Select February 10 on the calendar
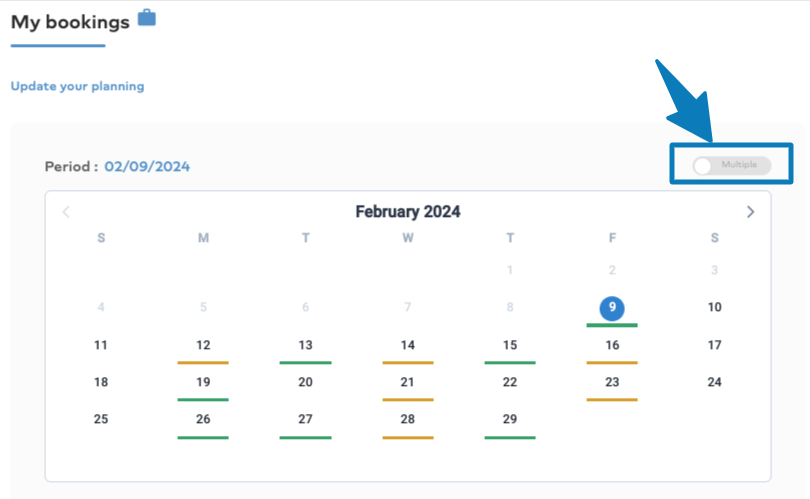This screenshot has width=810, height=499. tap(714, 307)
